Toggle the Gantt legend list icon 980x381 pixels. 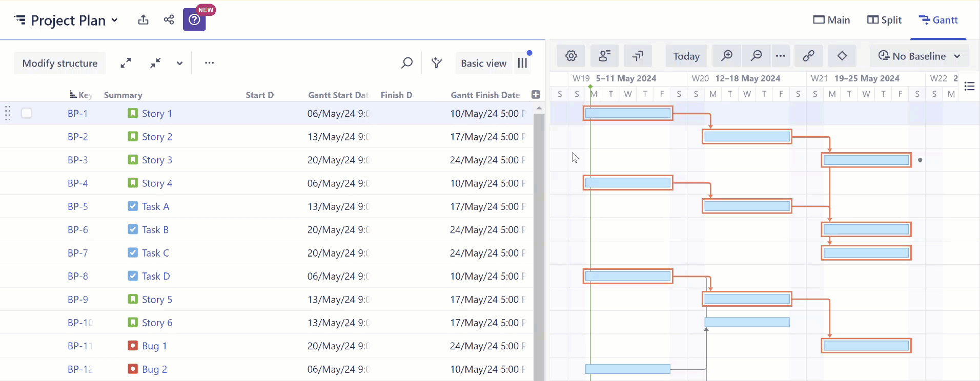(969, 86)
